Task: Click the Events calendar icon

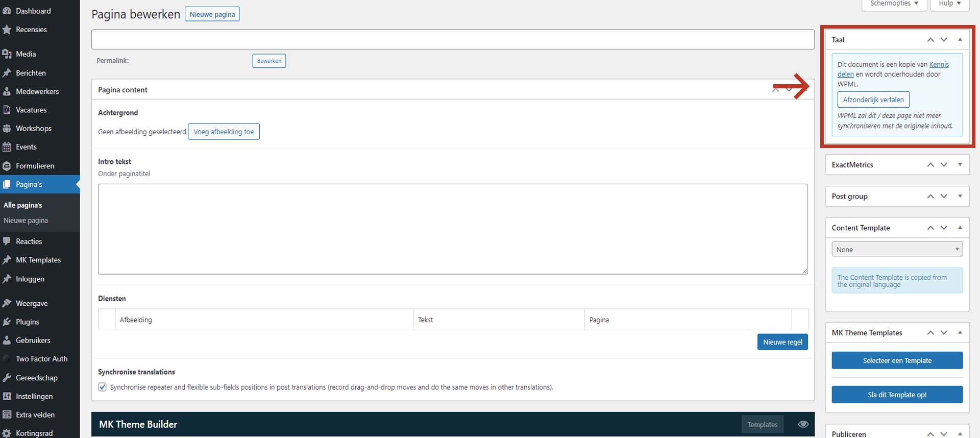Action: coord(7,147)
